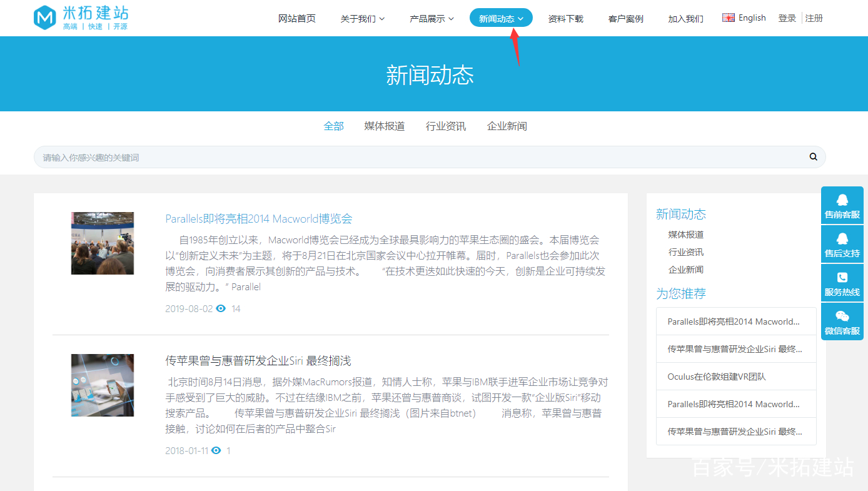Click the Macworld expo article thumbnail
The image size is (868, 491).
pos(103,243)
